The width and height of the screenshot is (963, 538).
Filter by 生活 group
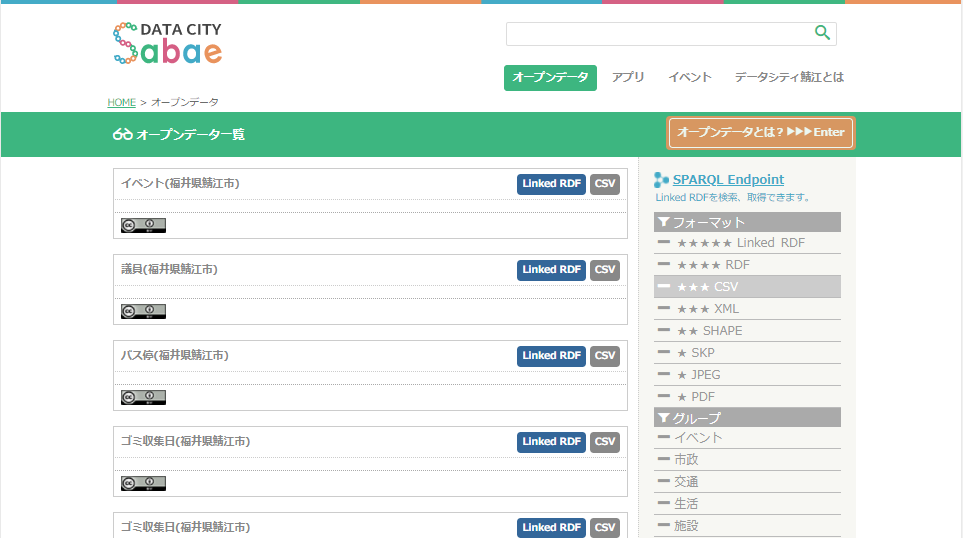(747, 504)
